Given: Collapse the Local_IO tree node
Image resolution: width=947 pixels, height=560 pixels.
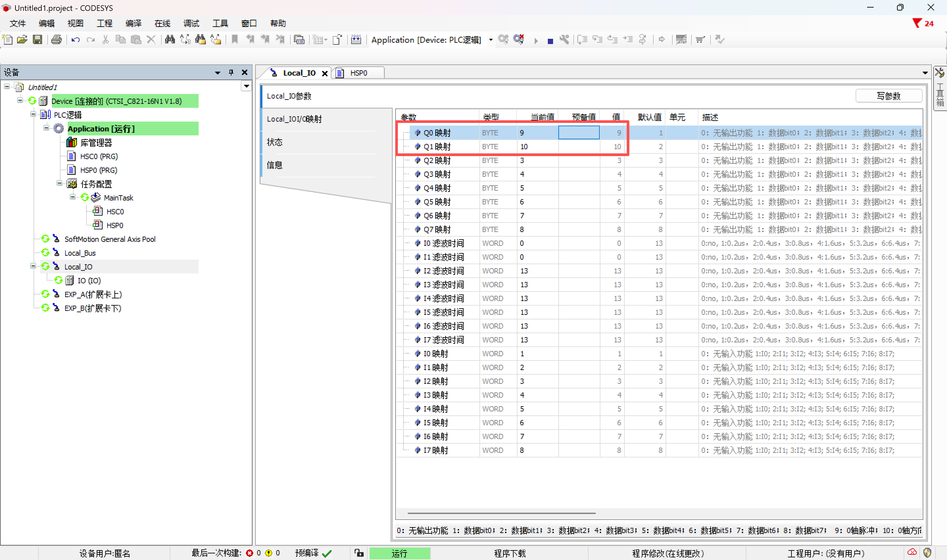Looking at the screenshot, I should [33, 266].
